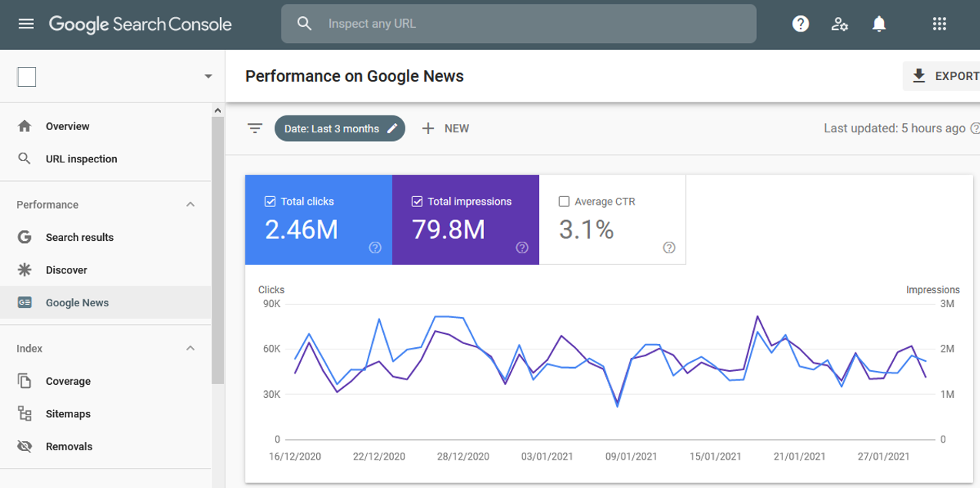Click the download icon beside Export
This screenshot has height=488, width=980.
point(918,76)
